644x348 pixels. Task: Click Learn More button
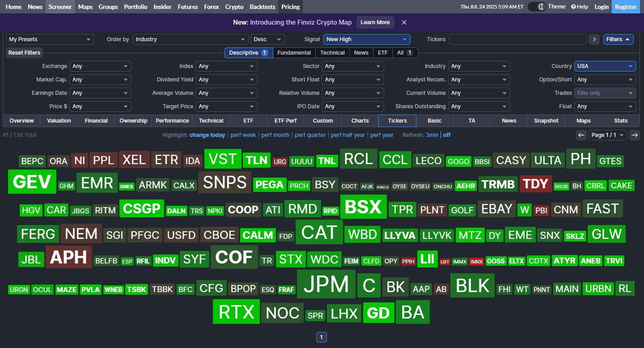pyautogui.click(x=375, y=22)
